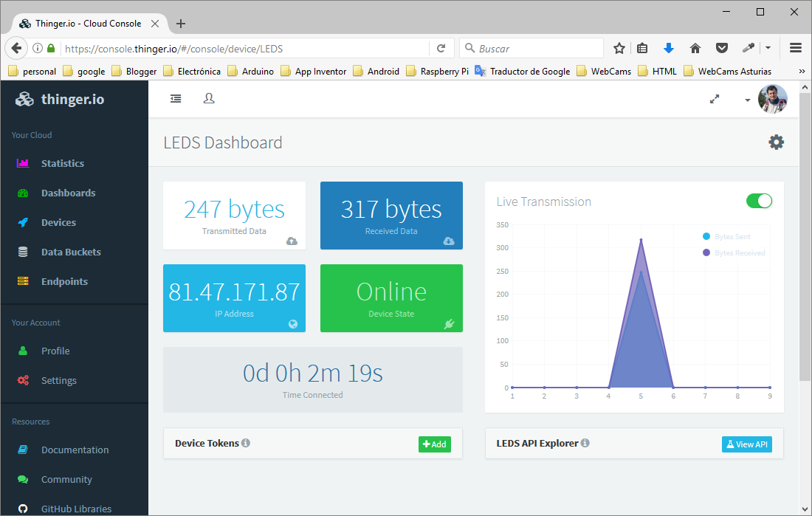Click the plug icon on Device State card
This screenshot has width=812, height=516.
tap(449, 324)
